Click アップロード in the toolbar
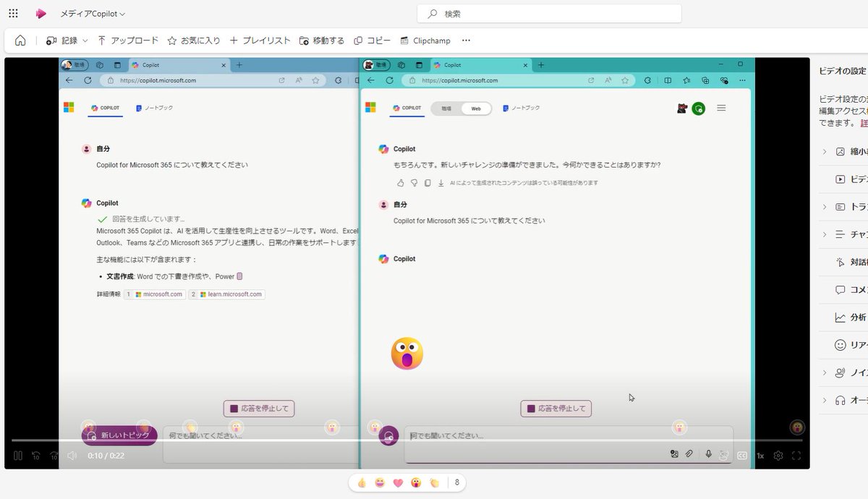This screenshot has height=499, width=868. 127,40
